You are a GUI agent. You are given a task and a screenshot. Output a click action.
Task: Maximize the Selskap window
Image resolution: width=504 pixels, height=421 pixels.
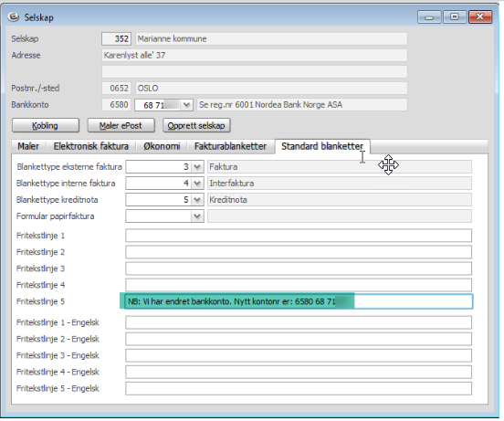pyautogui.click(x=455, y=17)
